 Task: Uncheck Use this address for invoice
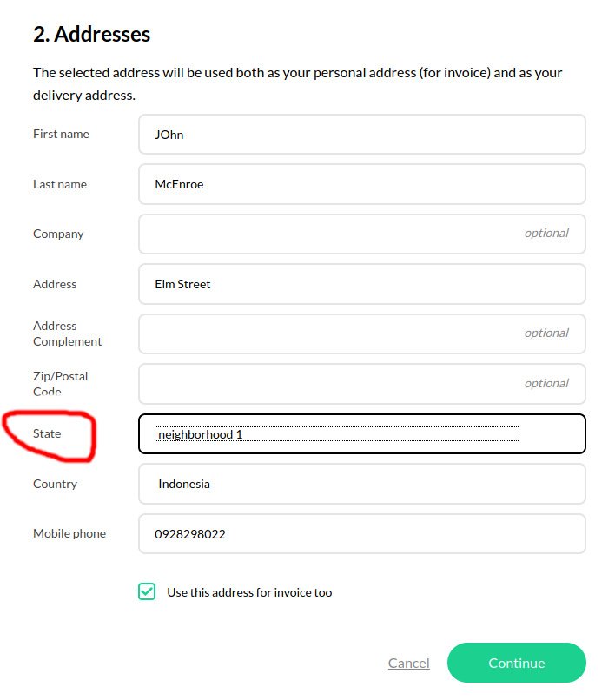[147, 591]
